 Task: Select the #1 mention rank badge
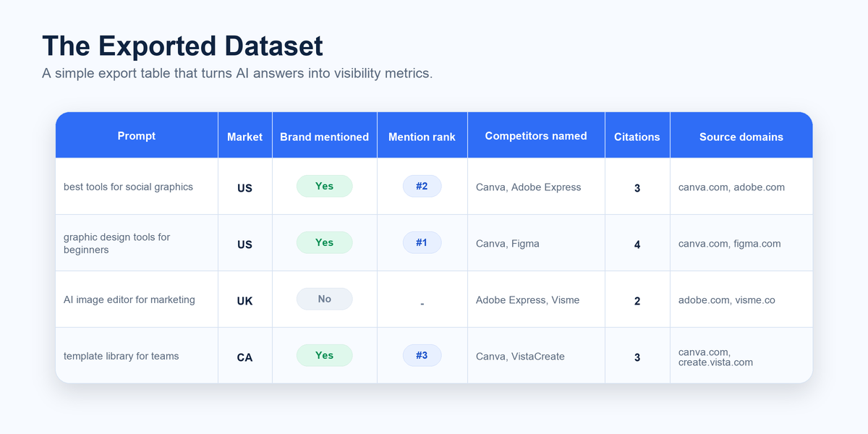coord(422,242)
